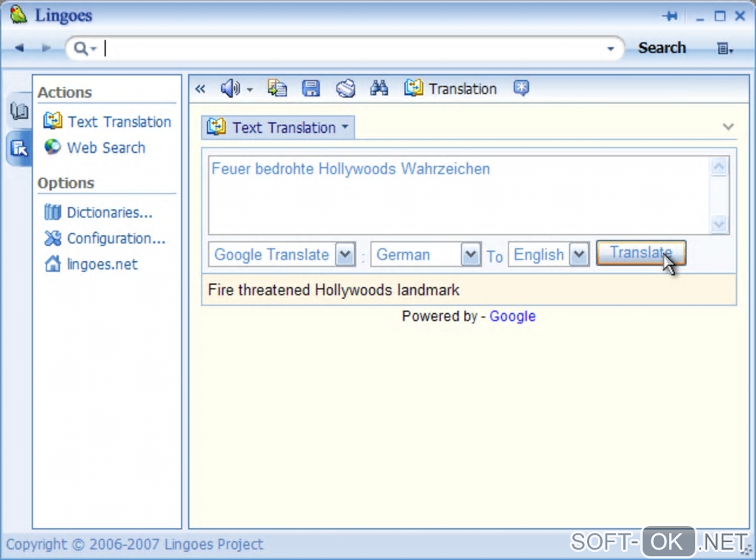The width and height of the screenshot is (756, 560).
Task: Expand the search history dropdown arrow
Action: (x=611, y=49)
